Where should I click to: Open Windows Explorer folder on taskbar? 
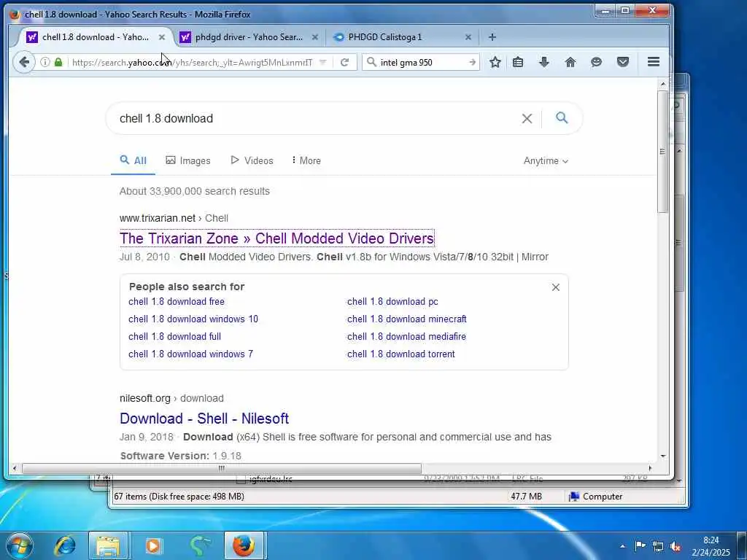[x=108, y=545]
